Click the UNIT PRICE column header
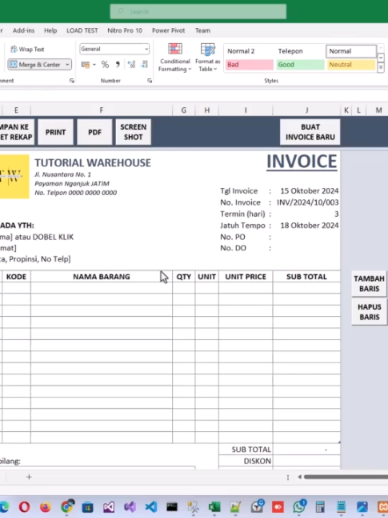The height and width of the screenshot is (518, 388). (x=246, y=277)
